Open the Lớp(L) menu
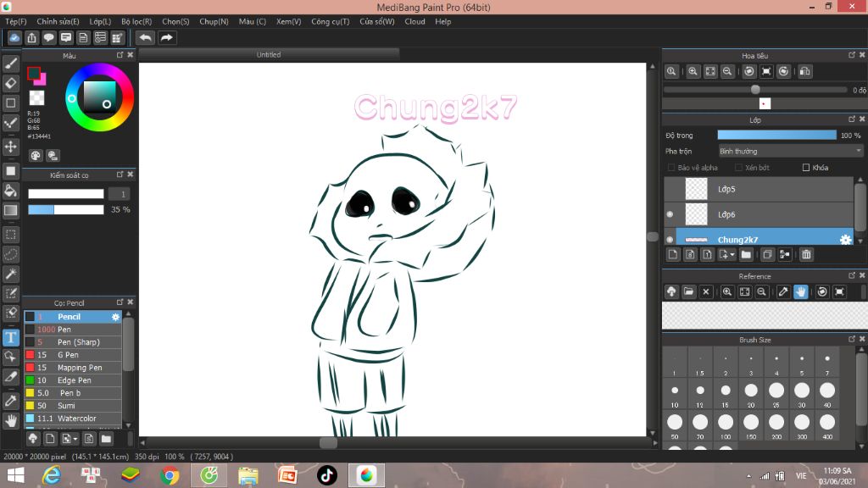868x488 pixels. coord(100,21)
